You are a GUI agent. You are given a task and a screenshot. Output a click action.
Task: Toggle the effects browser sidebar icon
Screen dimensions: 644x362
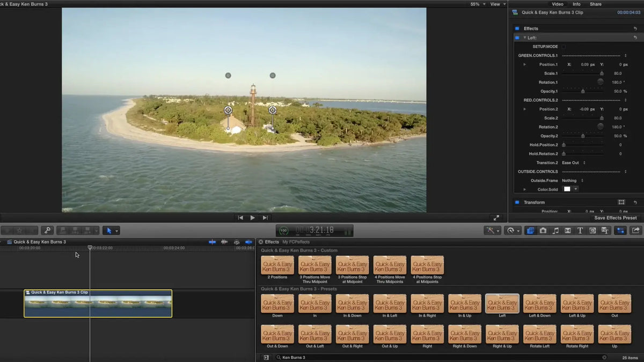[x=266, y=357]
